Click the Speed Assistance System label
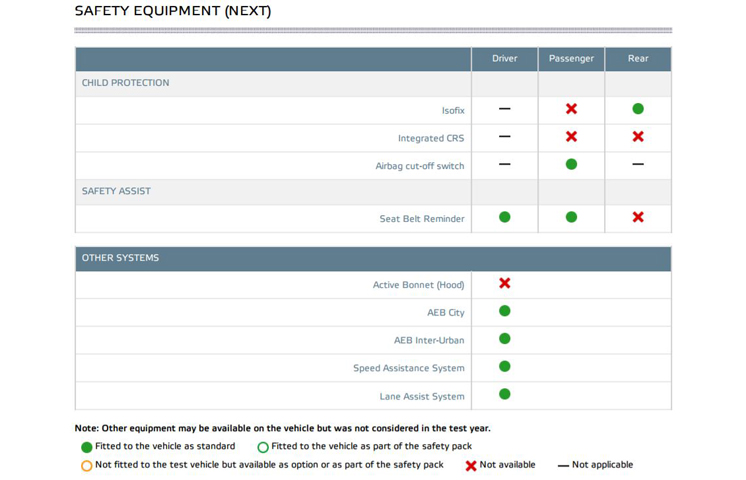The height and width of the screenshot is (480, 746). (x=408, y=368)
